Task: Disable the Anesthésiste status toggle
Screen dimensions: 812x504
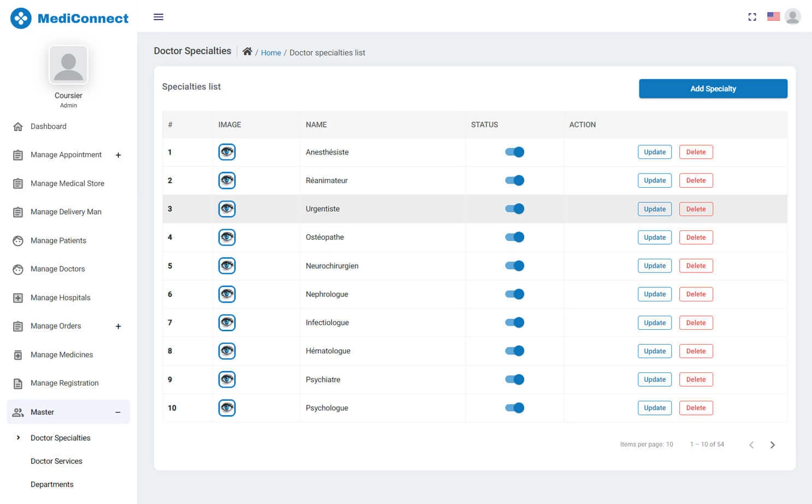Action: pos(514,152)
